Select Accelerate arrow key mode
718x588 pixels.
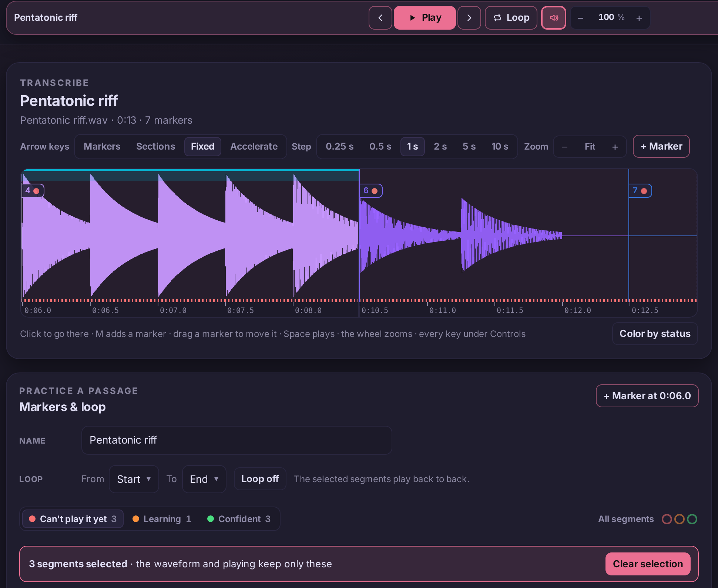coord(254,147)
